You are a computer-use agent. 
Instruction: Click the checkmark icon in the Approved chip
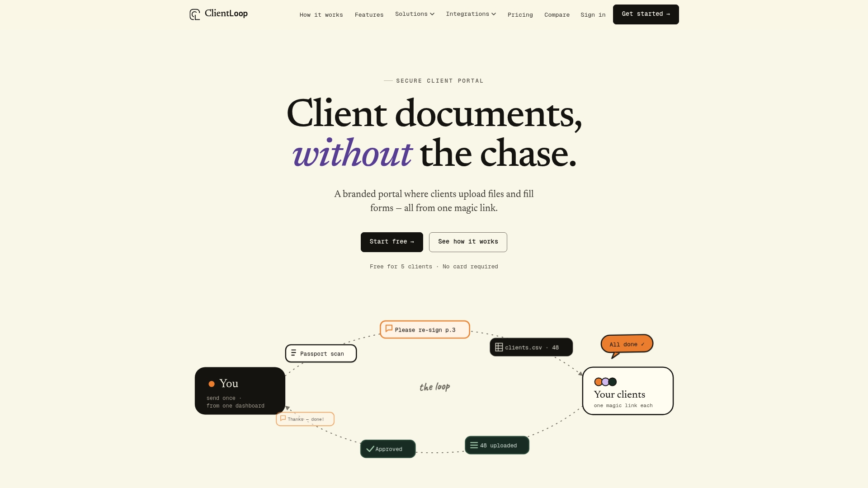pos(370,449)
